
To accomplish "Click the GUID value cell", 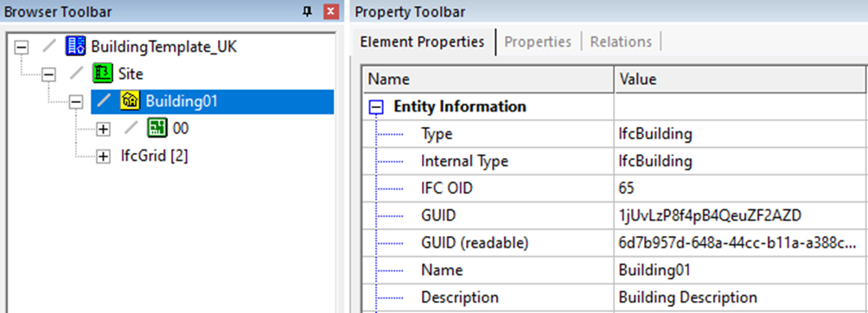I will point(740,215).
